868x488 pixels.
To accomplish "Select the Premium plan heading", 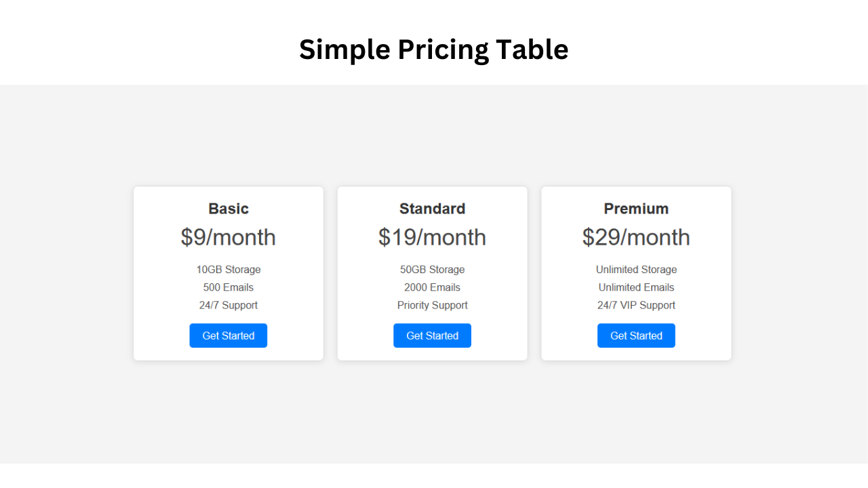I will 636,209.
